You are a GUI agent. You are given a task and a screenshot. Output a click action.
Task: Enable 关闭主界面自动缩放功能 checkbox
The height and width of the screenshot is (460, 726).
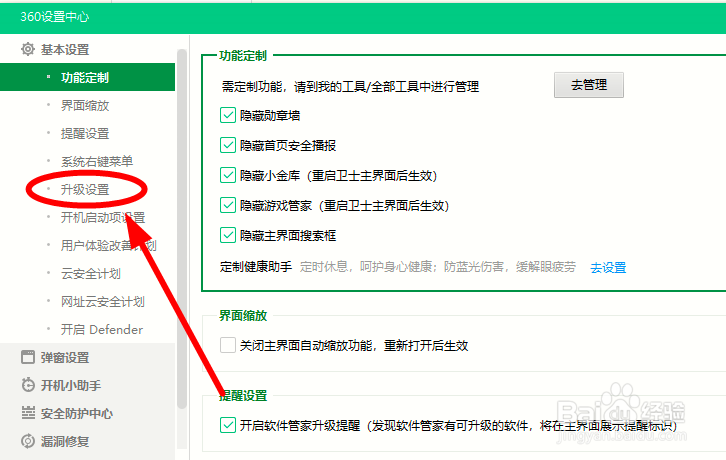228,345
